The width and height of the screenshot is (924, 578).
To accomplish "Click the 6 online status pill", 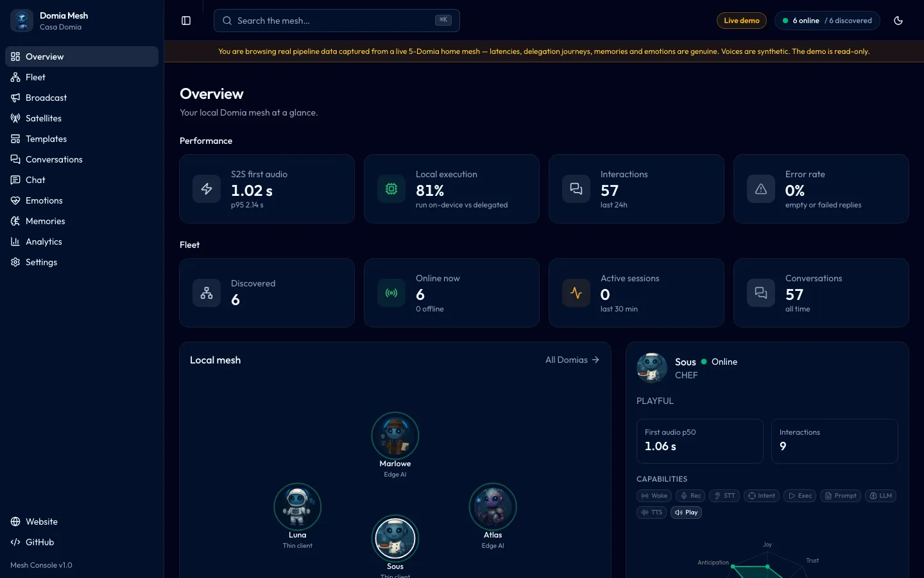I will pos(827,21).
